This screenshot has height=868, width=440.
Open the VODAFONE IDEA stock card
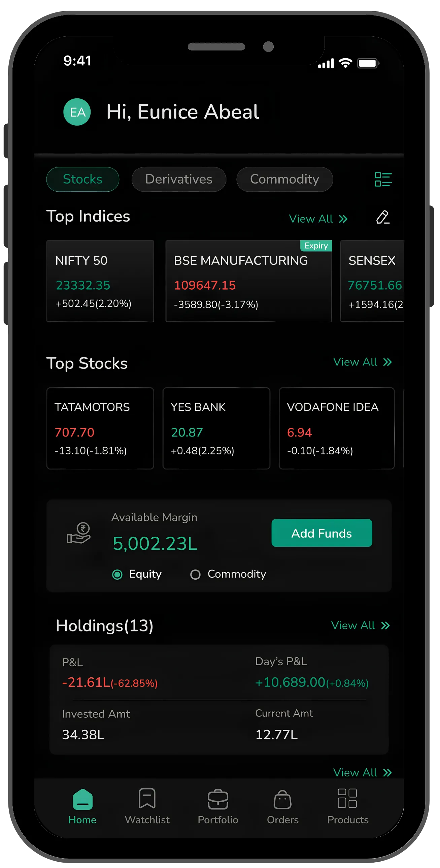(x=337, y=428)
